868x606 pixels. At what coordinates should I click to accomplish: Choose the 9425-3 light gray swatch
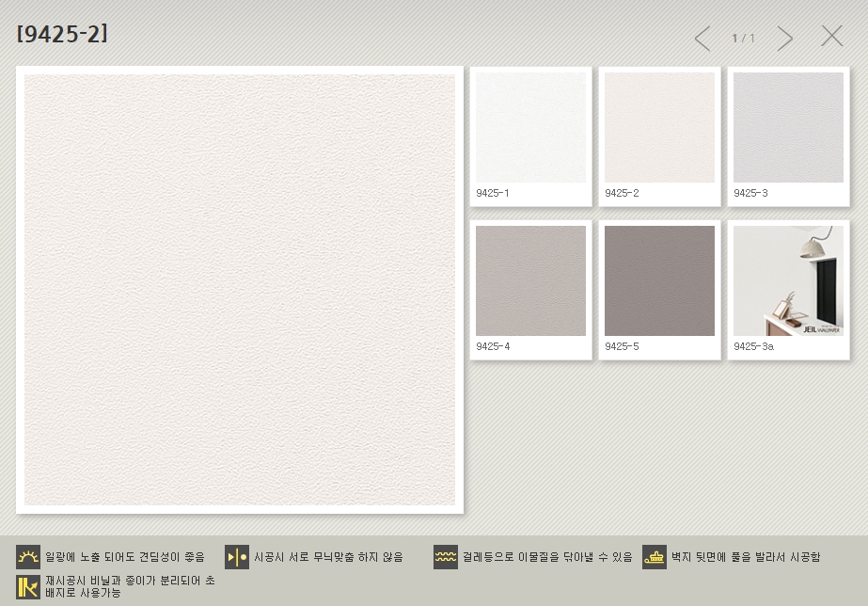coord(788,128)
